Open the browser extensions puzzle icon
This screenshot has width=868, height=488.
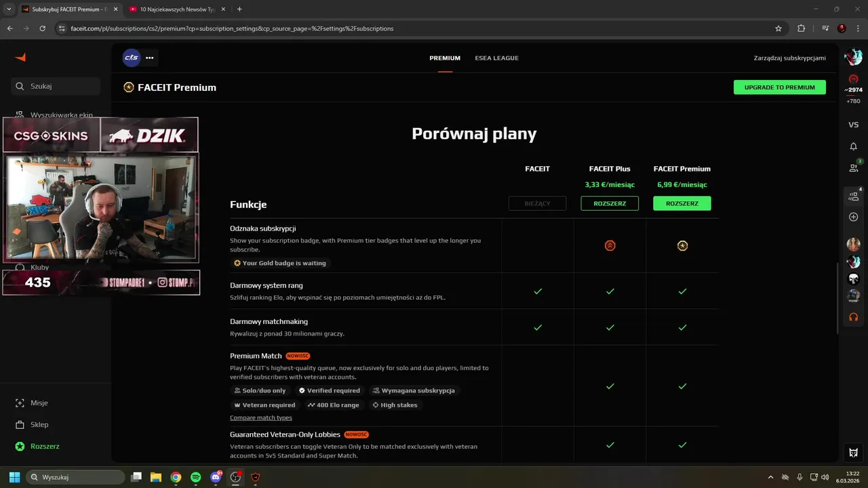801,28
